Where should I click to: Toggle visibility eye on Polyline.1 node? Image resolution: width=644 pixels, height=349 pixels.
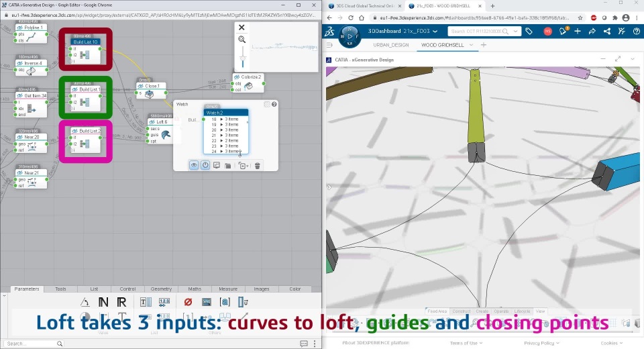[x=19, y=28]
